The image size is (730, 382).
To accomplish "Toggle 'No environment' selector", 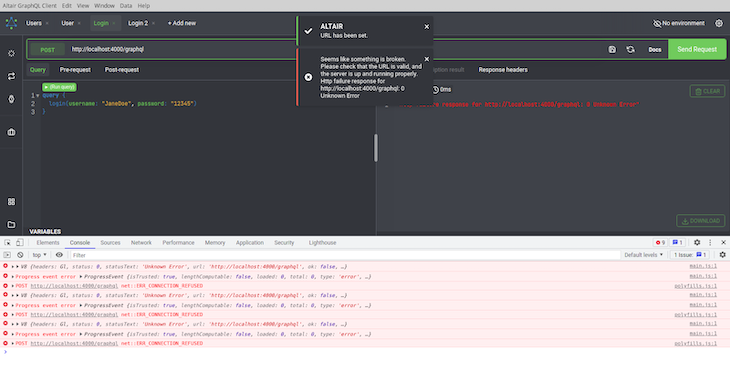I will tap(679, 23).
